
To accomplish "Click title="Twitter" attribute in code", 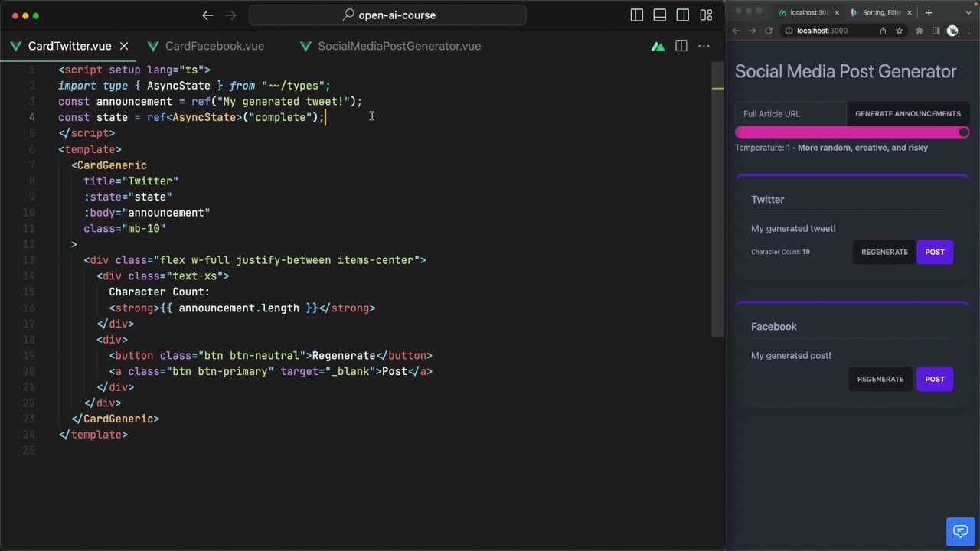I will (131, 181).
